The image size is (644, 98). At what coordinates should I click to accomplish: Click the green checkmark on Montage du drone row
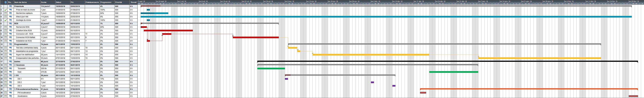pos(5,20)
